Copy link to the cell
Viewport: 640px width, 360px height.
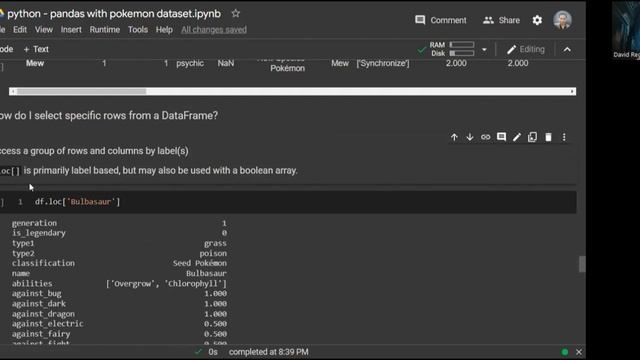tap(485, 137)
